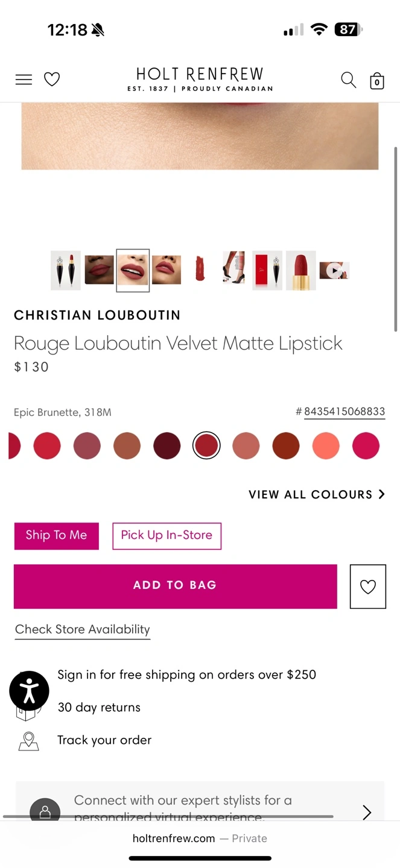Open wishlist heart in the header
This screenshot has width=400, height=868.
tap(52, 80)
